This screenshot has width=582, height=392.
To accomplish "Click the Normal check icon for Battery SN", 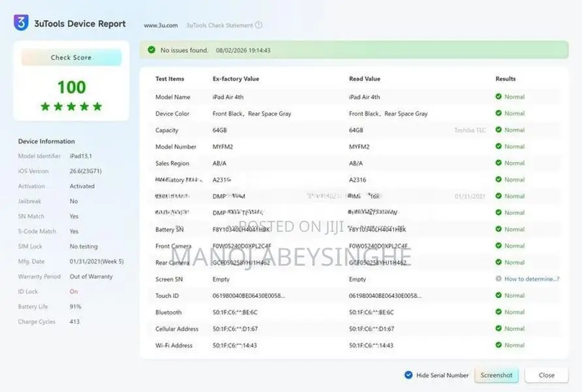I will point(498,229).
